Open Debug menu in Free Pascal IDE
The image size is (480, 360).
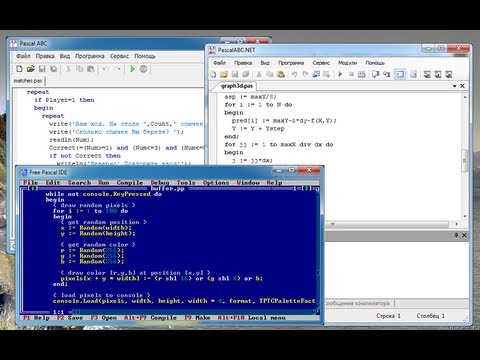[x=160, y=183]
